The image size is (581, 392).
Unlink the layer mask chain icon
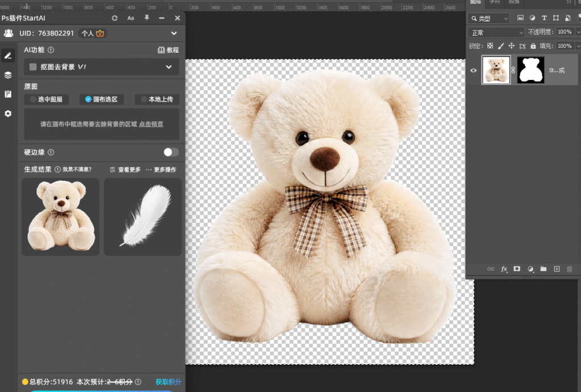(x=513, y=70)
